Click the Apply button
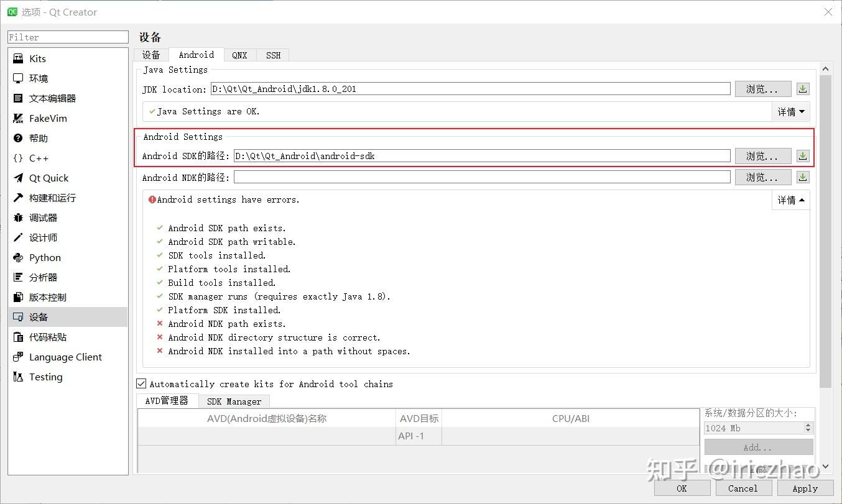 point(805,488)
